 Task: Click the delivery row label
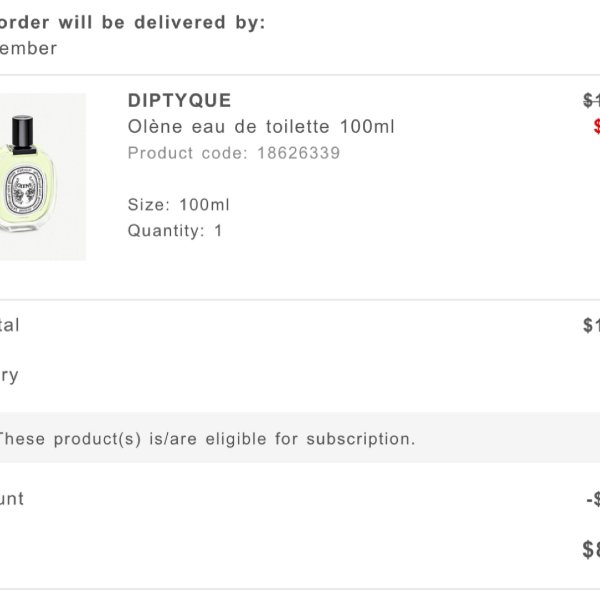(9, 376)
